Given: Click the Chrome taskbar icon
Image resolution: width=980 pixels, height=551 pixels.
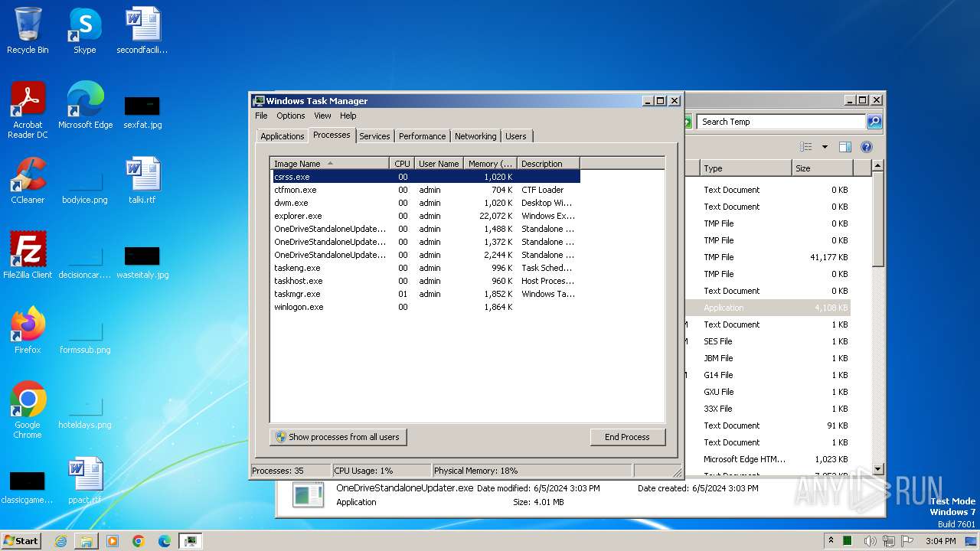Looking at the screenshot, I should pyautogui.click(x=139, y=541).
